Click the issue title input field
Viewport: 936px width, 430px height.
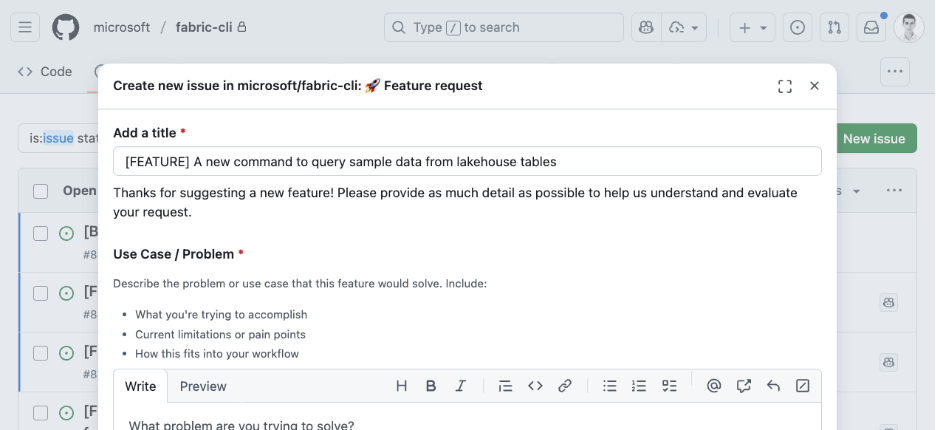point(467,161)
